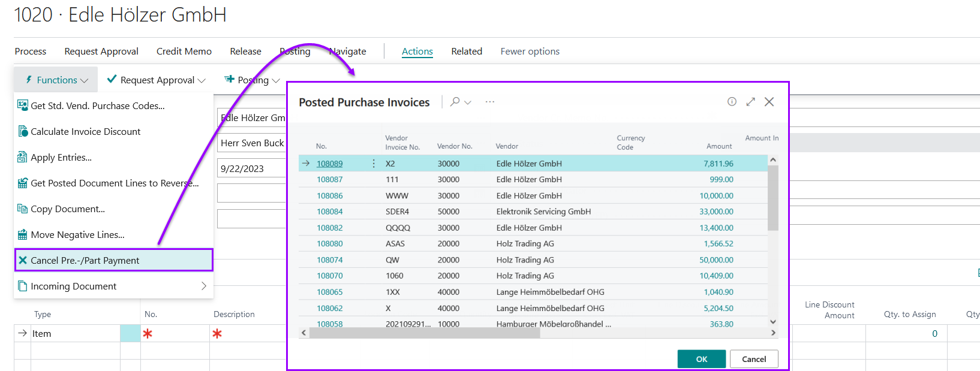Screen dimensions: 980x371
Task: Open the Request Approval top menu
Action: [101, 52]
